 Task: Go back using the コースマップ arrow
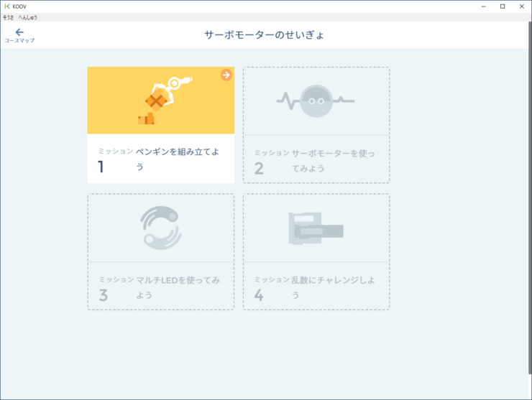click(19, 35)
